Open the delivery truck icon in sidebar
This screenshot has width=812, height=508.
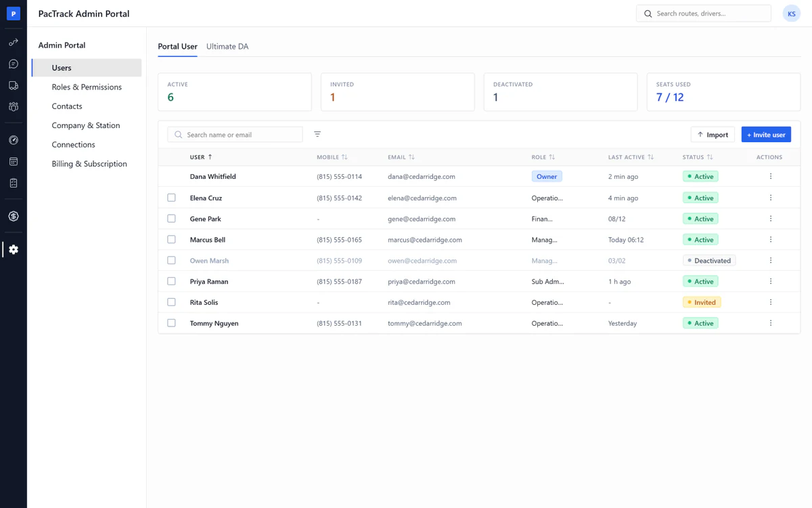click(14, 85)
